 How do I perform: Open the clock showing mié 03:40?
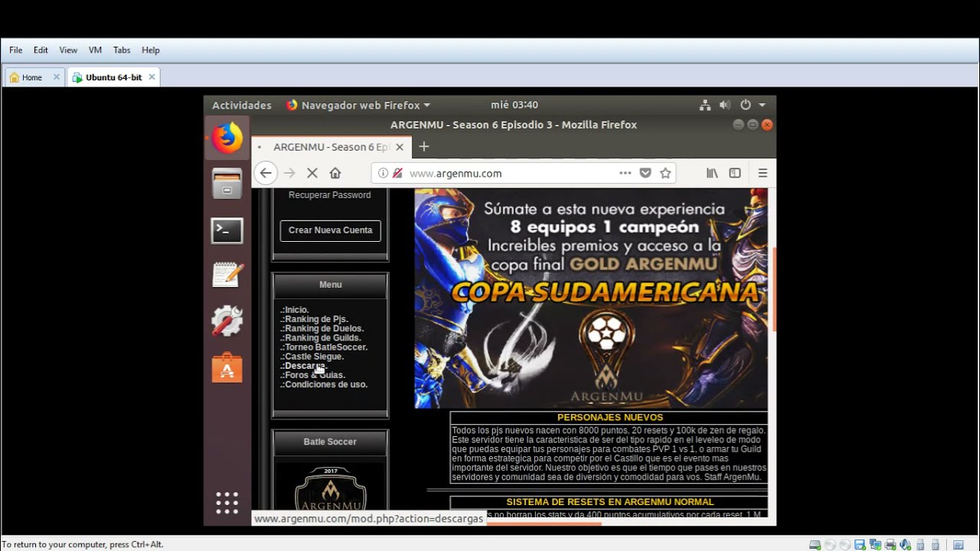[x=514, y=105]
